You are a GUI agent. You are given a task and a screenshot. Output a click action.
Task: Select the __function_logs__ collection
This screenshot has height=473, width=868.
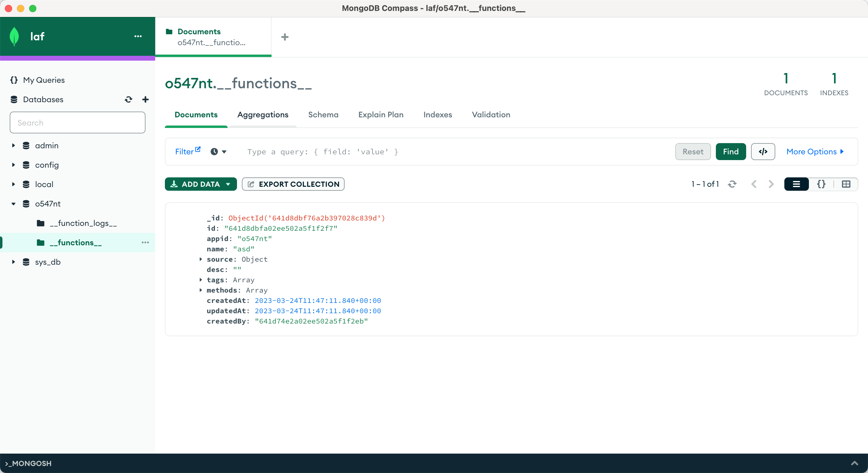click(x=83, y=223)
